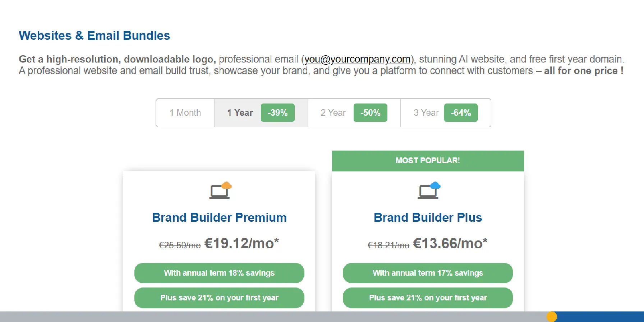
Task: Click the -39% discount badge
Action: 277,113
